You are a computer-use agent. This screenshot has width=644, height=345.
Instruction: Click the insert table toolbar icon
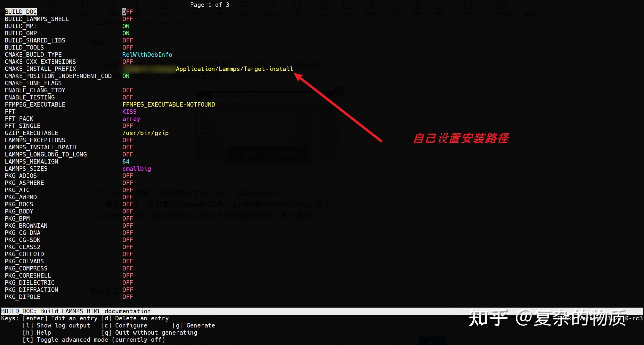click(416, 6)
